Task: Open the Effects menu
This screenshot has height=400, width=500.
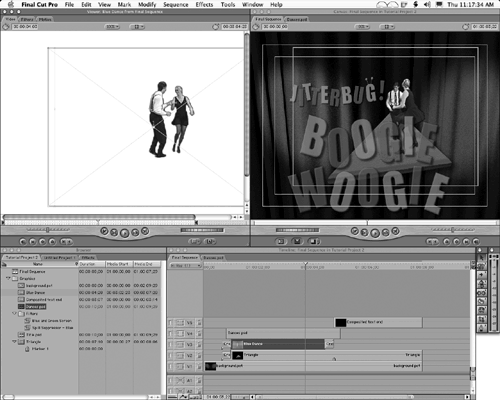Action: pos(204,5)
